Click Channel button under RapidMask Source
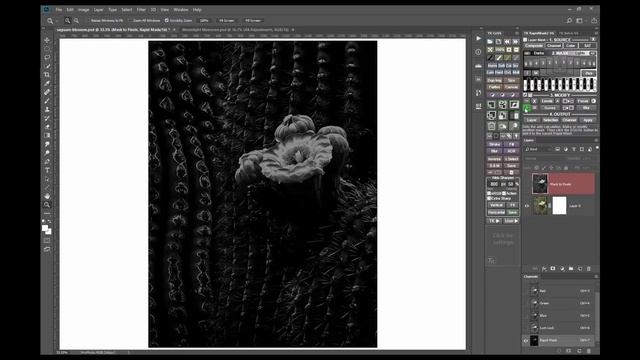This screenshot has height=360, width=640. pyautogui.click(x=553, y=46)
